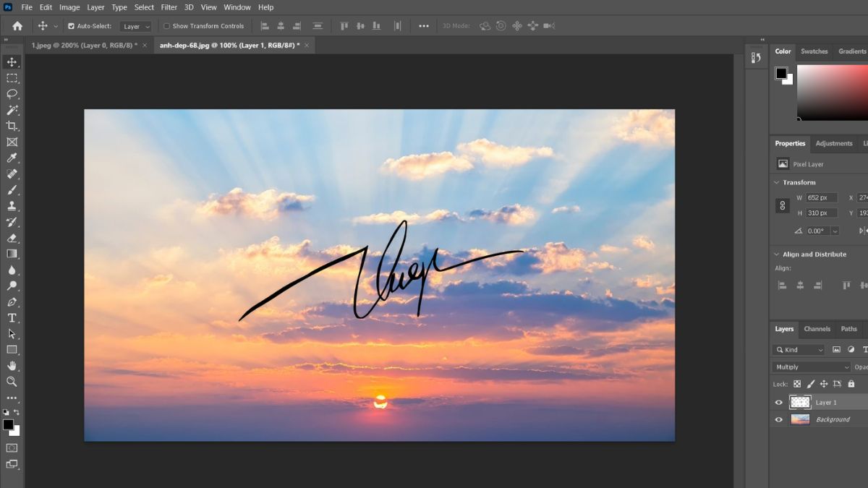
Task: Enable Show Transform Controls
Action: coord(167,25)
